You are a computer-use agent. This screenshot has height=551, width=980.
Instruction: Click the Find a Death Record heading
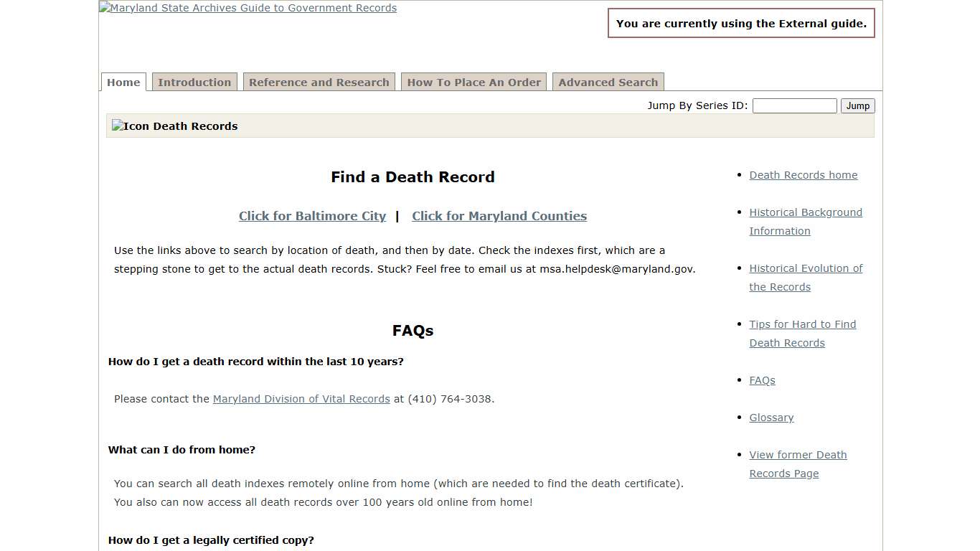pyautogui.click(x=413, y=176)
